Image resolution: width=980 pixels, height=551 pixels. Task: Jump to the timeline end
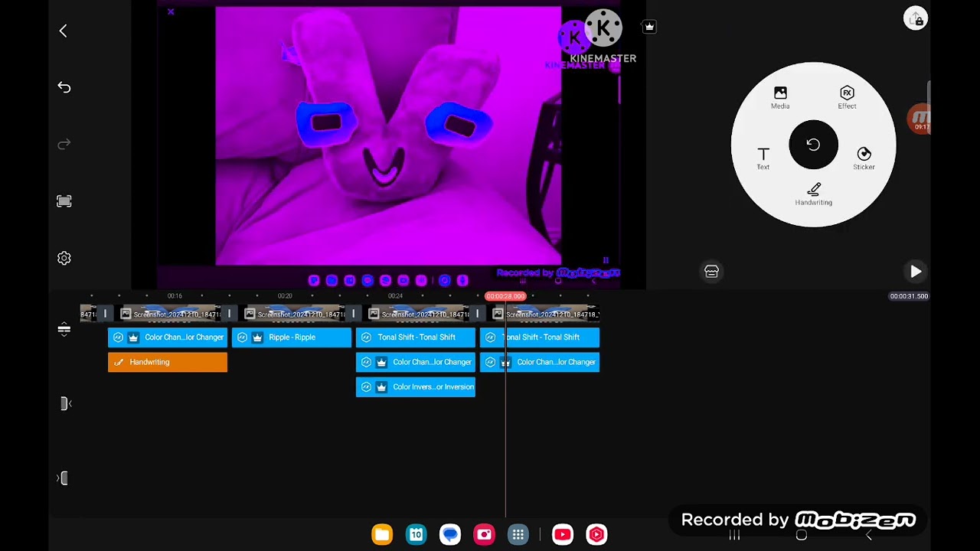pyautogui.click(x=64, y=478)
